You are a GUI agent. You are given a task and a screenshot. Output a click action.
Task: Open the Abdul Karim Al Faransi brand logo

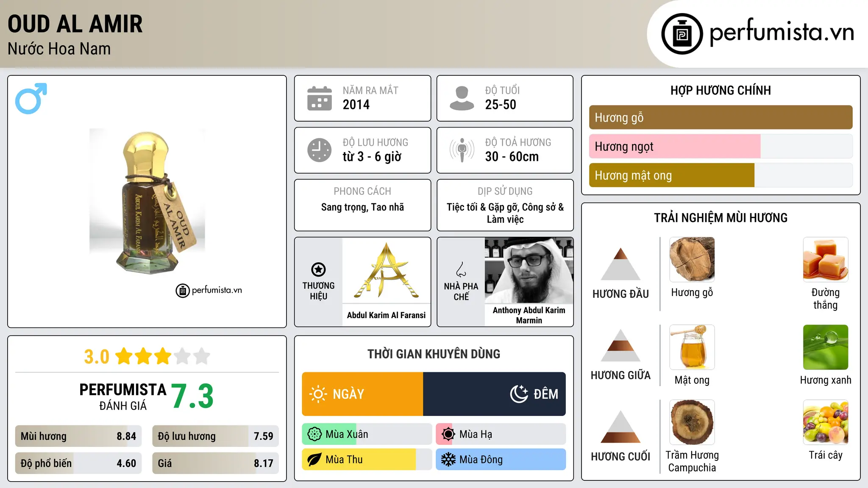pyautogui.click(x=386, y=270)
